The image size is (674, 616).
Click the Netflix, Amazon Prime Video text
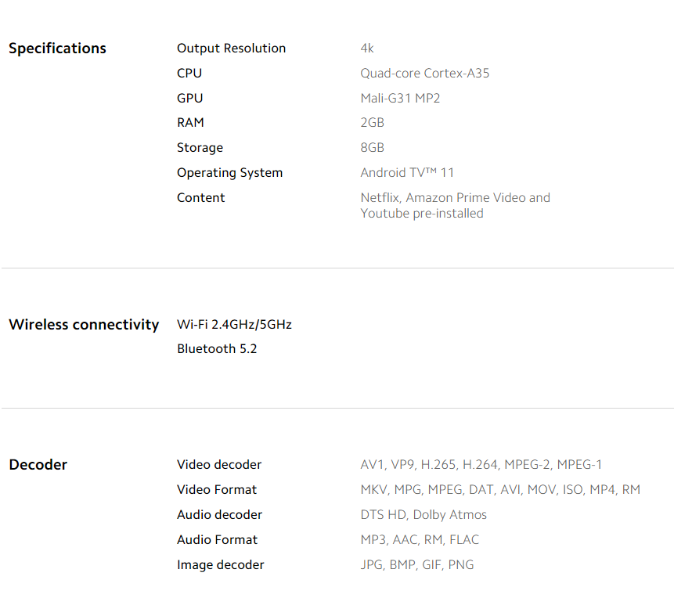point(455,198)
